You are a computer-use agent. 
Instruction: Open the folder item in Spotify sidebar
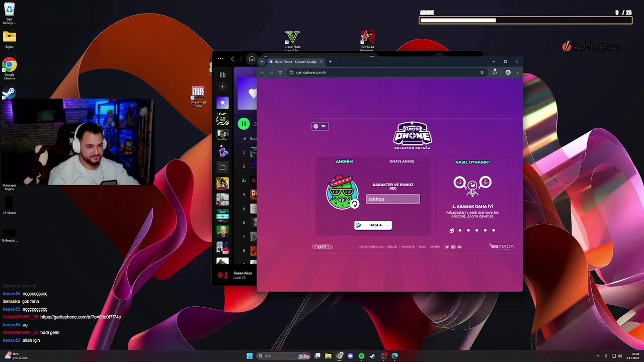point(222,167)
